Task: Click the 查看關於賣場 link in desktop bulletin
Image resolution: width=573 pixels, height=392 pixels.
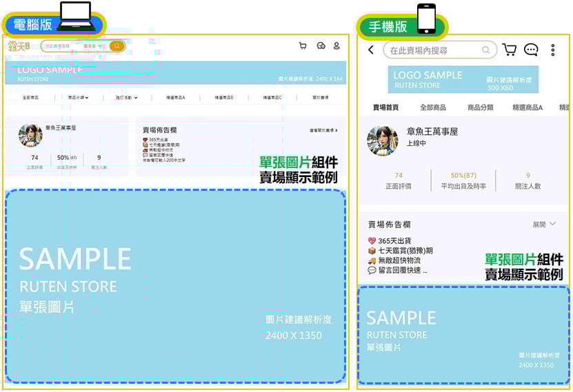Action: [323, 130]
